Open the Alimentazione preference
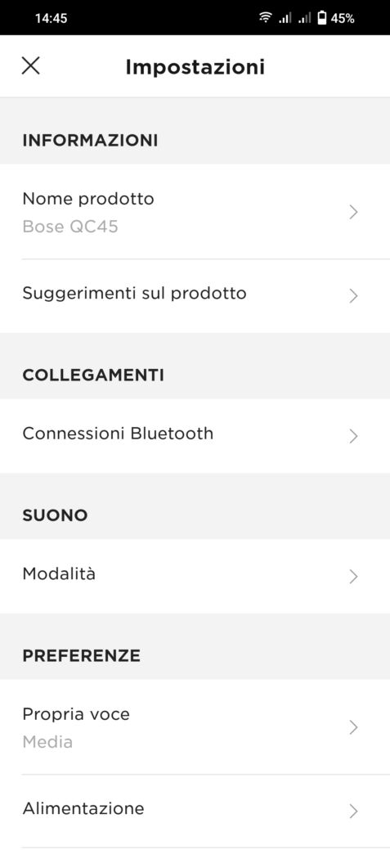Image resolution: width=390 pixels, height=868 pixels. [195, 811]
